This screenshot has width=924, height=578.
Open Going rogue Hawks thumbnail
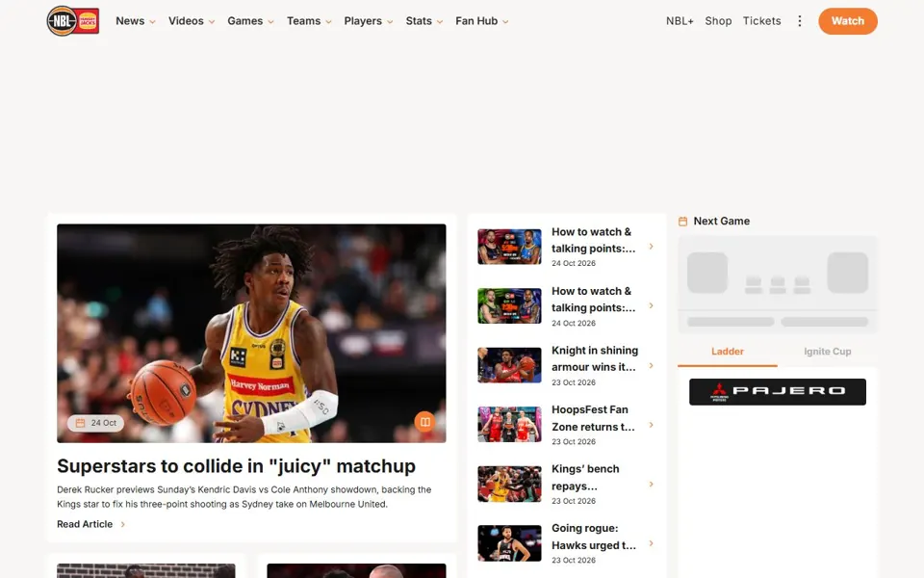[x=509, y=543]
